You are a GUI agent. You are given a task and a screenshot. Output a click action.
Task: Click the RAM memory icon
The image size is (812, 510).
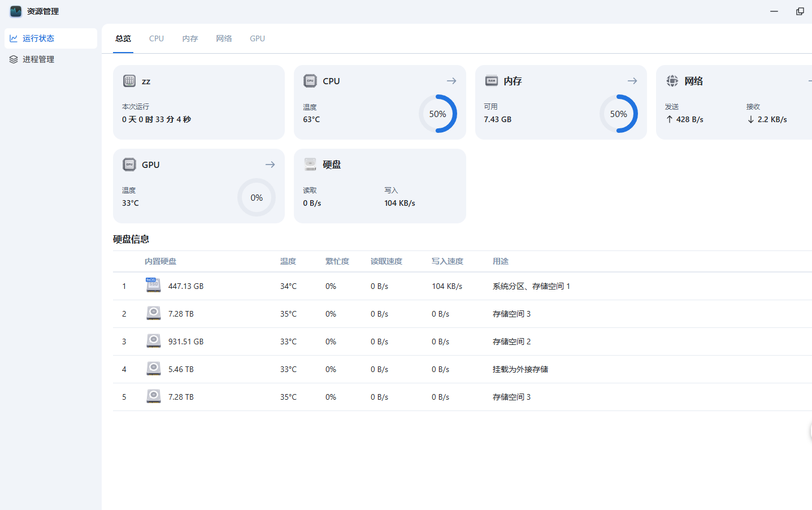(x=491, y=81)
